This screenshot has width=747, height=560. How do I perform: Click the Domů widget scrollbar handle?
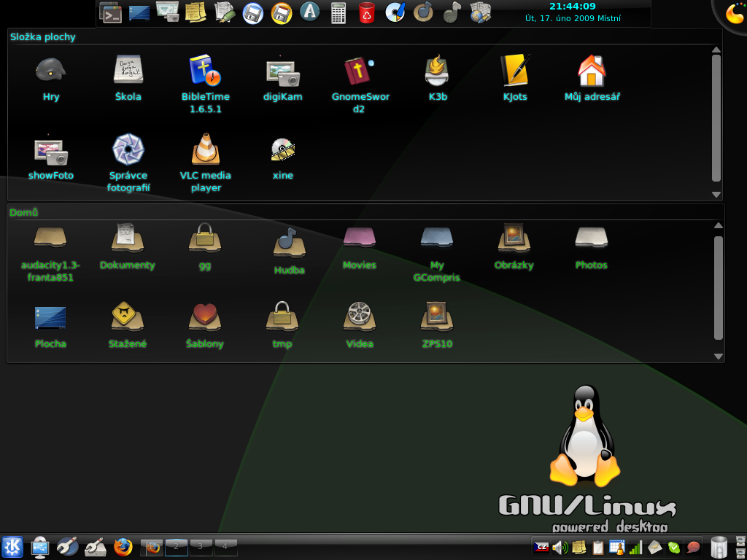tap(719, 287)
